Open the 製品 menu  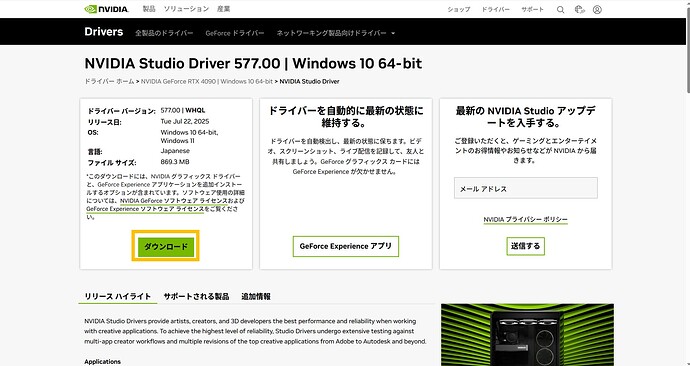pos(149,9)
